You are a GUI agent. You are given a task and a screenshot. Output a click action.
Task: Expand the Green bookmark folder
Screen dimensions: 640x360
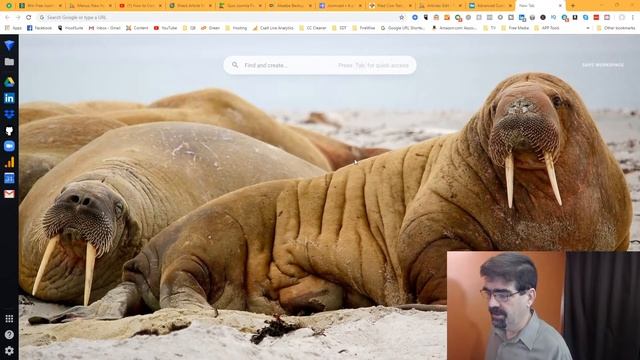[x=210, y=28]
